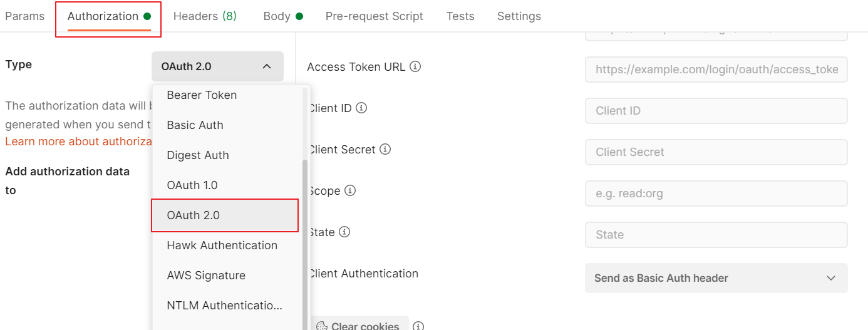The image size is (868, 330).
Task: Pick OAuth 1.0 from the list
Action: [192, 185]
